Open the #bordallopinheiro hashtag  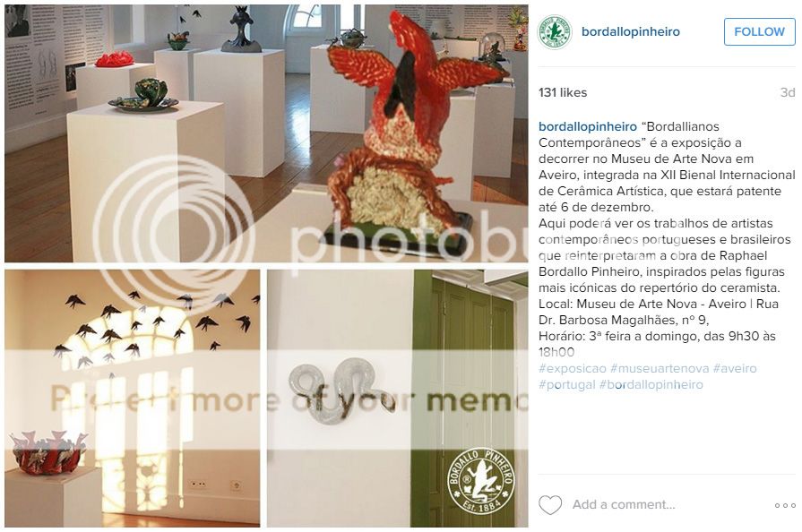pos(651,385)
